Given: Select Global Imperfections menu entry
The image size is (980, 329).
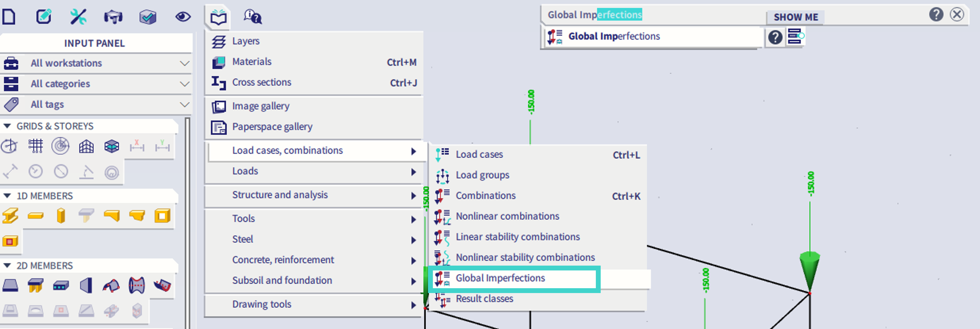Looking at the screenshot, I should [x=500, y=279].
